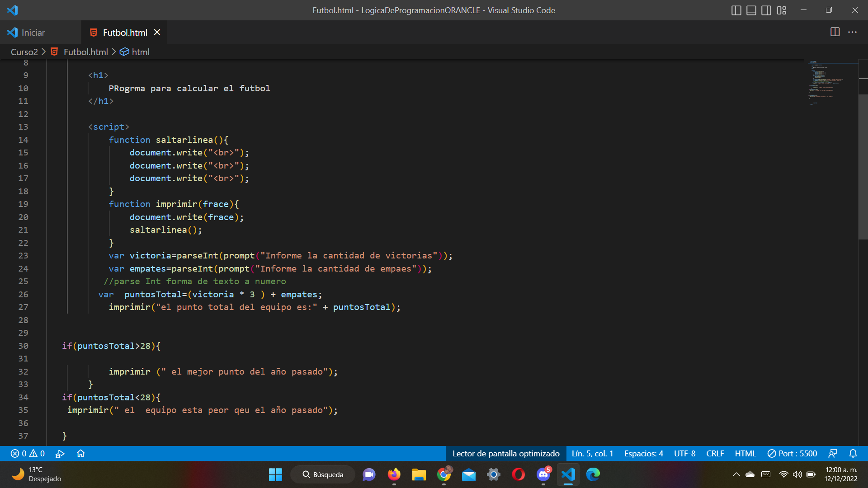Click the code minimap preview
This screenshot has height=488, width=868.
(x=832, y=83)
